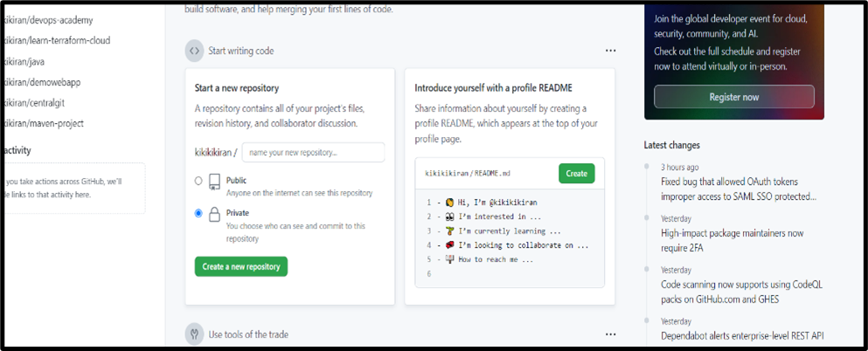This screenshot has height=351, width=868.
Task: Click the tools icon beside Use tools of the trade
Action: tap(194, 334)
